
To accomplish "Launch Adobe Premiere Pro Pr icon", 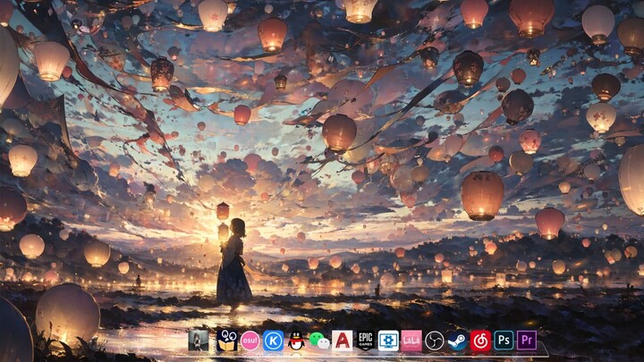I will 527,341.
